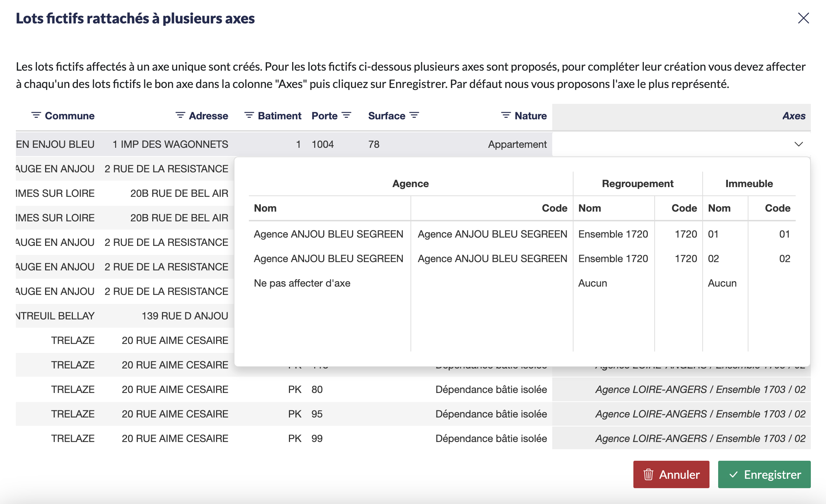
Task: Click the Axes column header
Action: pos(794,116)
